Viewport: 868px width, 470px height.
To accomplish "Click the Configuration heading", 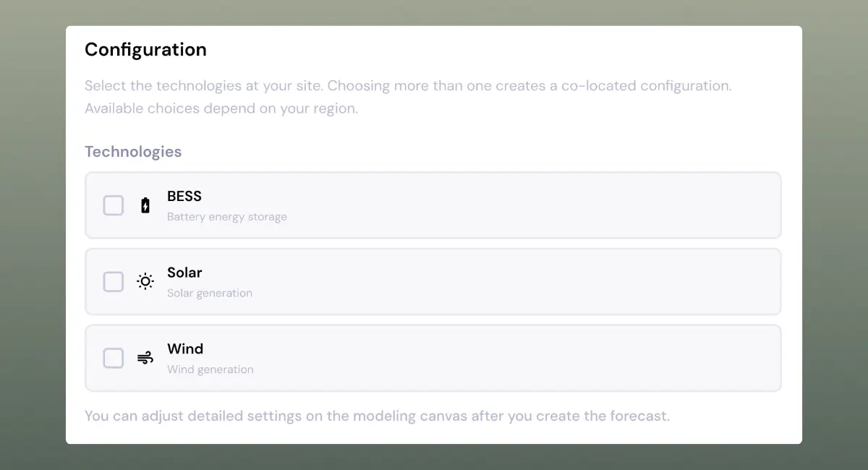I will coord(145,49).
